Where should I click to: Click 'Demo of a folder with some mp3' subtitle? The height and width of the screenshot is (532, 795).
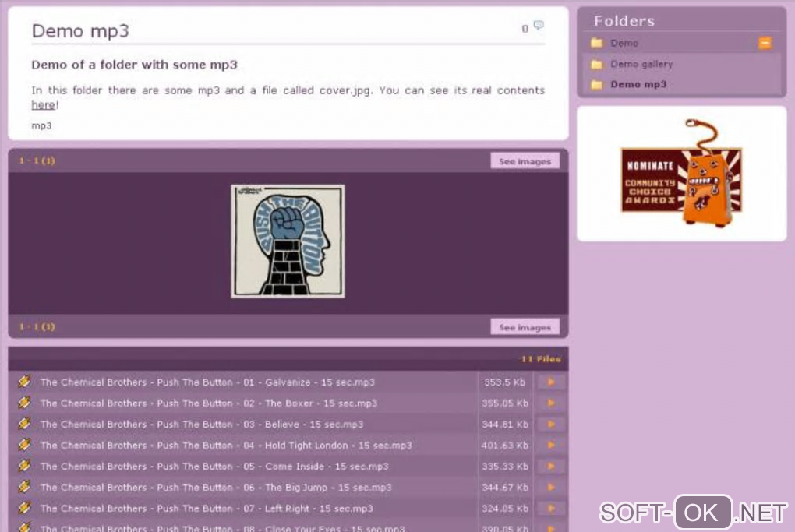(134, 65)
